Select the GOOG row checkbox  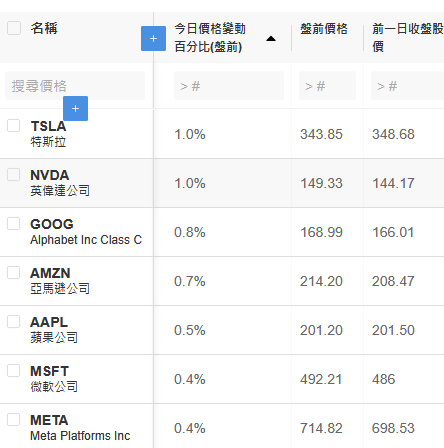[x=14, y=223]
